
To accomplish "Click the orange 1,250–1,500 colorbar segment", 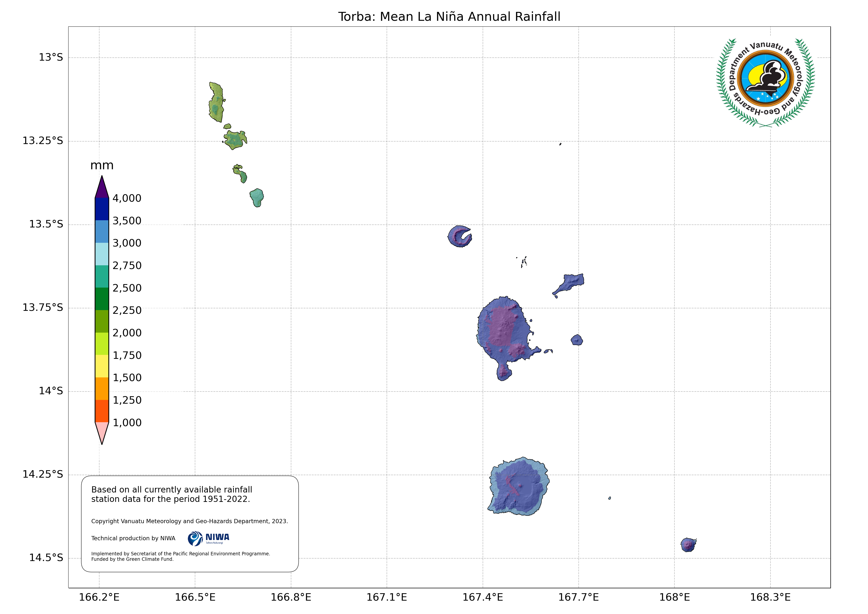I will (x=102, y=389).
